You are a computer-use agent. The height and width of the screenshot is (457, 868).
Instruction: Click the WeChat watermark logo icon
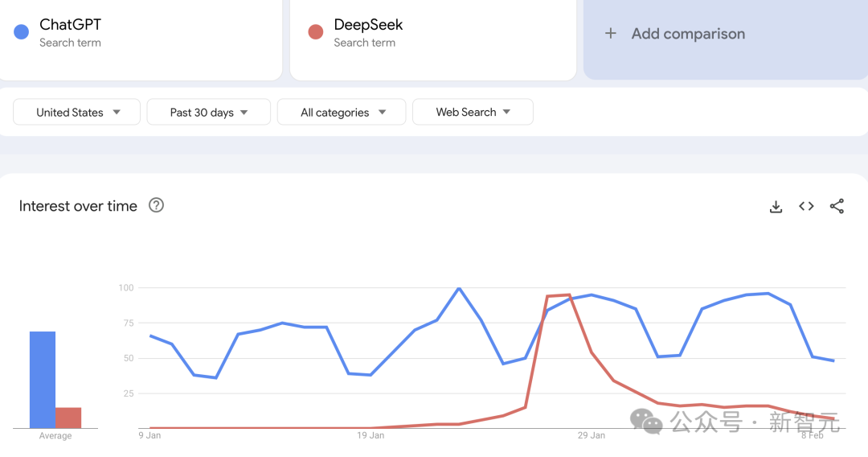pos(646,422)
